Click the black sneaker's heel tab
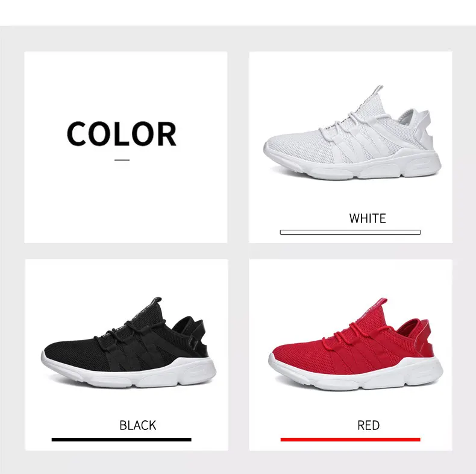This screenshot has height=474, width=476. pos(199,338)
